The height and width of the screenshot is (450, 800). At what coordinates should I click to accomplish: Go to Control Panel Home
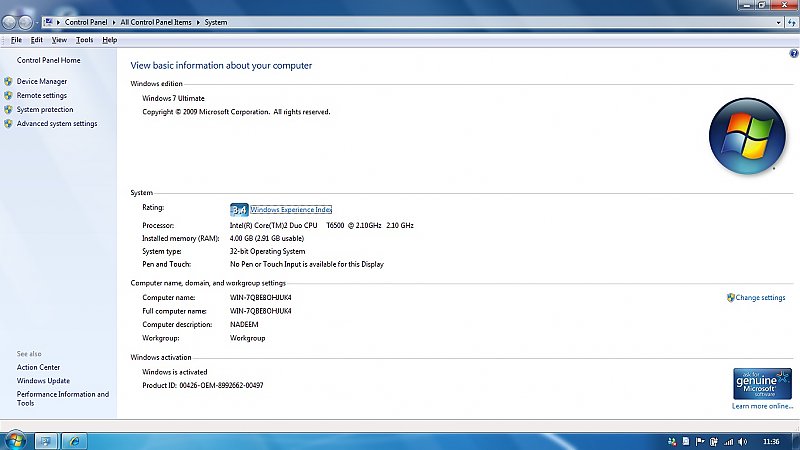48,60
